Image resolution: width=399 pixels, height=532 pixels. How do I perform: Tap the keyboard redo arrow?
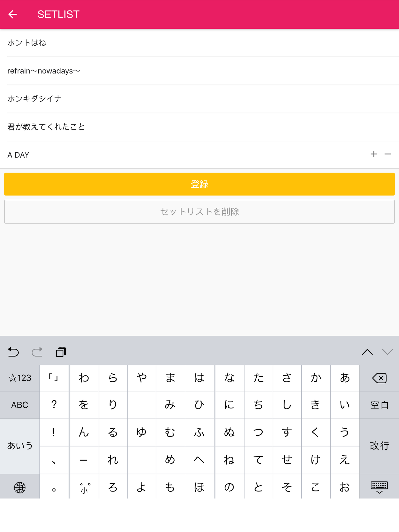click(37, 352)
